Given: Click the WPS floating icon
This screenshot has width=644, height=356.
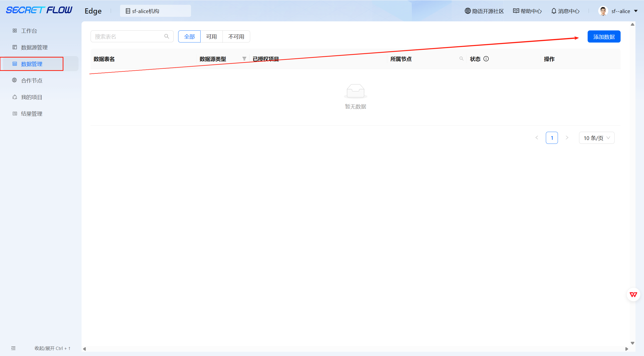Looking at the screenshot, I should pyautogui.click(x=633, y=294).
